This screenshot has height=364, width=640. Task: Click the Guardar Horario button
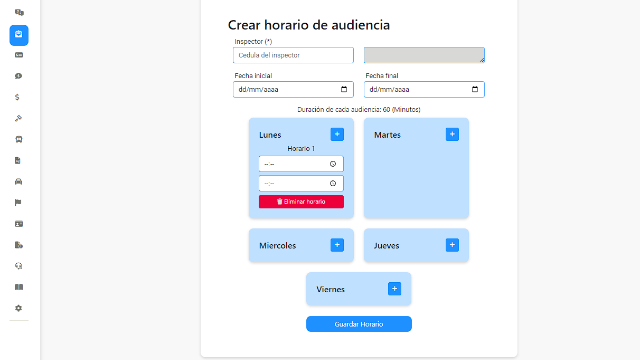tap(359, 324)
